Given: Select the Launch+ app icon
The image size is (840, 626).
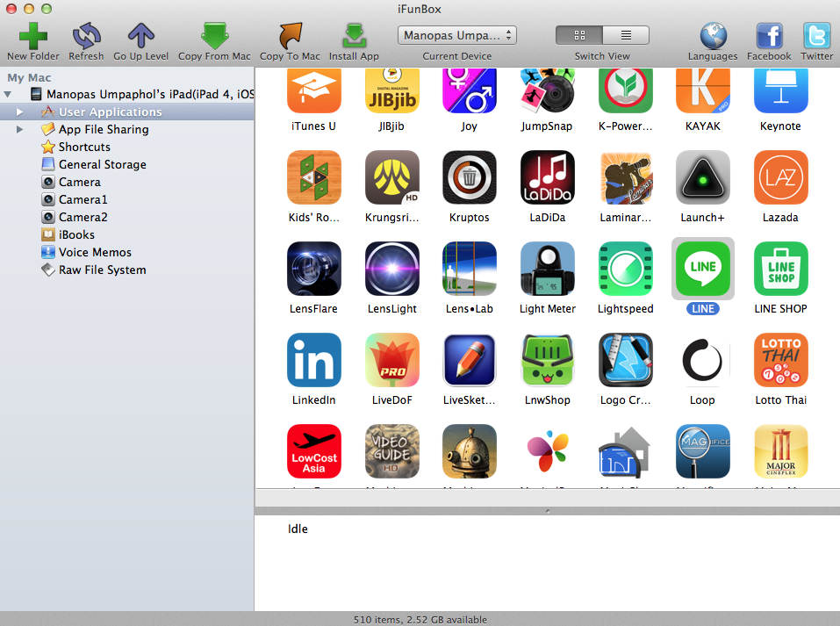Looking at the screenshot, I should [x=703, y=177].
